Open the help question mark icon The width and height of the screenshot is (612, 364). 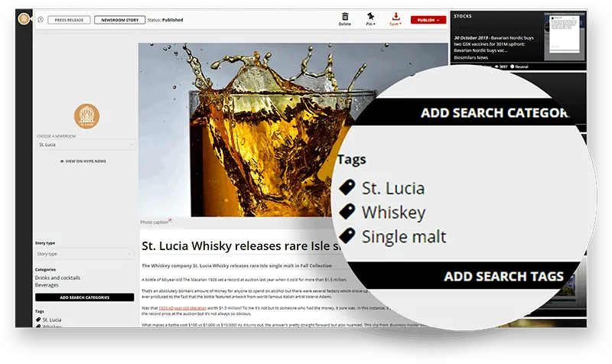(x=41, y=20)
